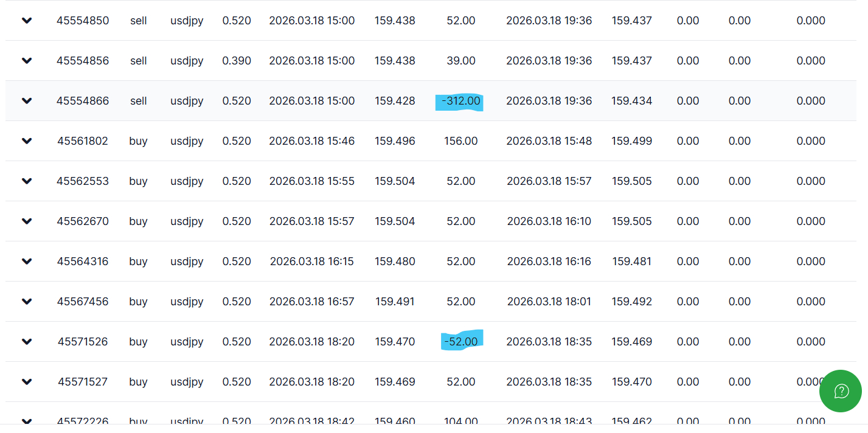Expand trade row 45571527
The image size is (868, 433).
click(x=27, y=382)
